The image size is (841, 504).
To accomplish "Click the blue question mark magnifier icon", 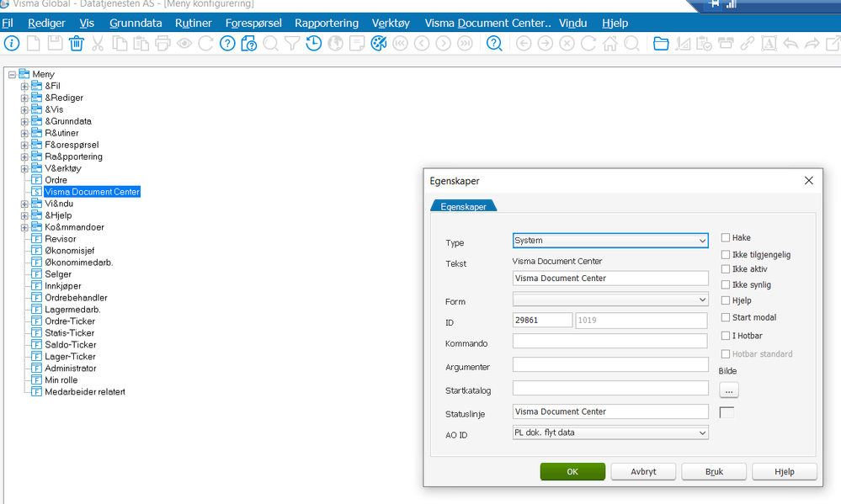I will point(494,44).
